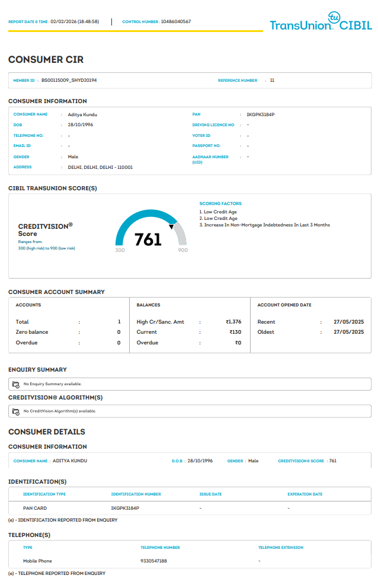Screen dimensions: 378x588
Task: Click telephone number 9330547188
Action: pos(154,561)
